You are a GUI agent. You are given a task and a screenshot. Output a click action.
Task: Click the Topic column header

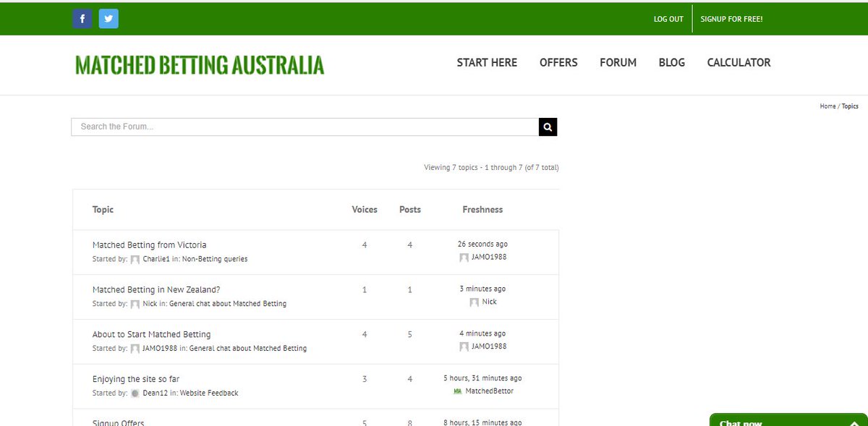[x=103, y=210]
